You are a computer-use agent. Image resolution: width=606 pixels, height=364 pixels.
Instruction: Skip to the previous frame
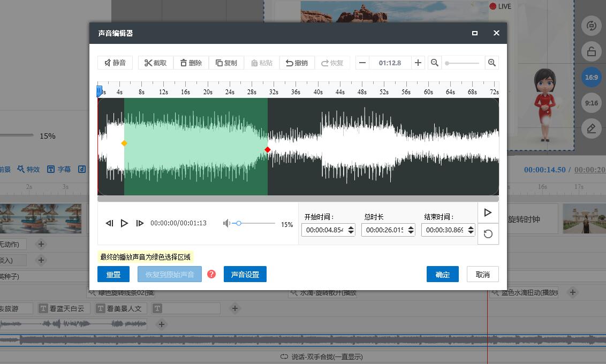coord(109,223)
